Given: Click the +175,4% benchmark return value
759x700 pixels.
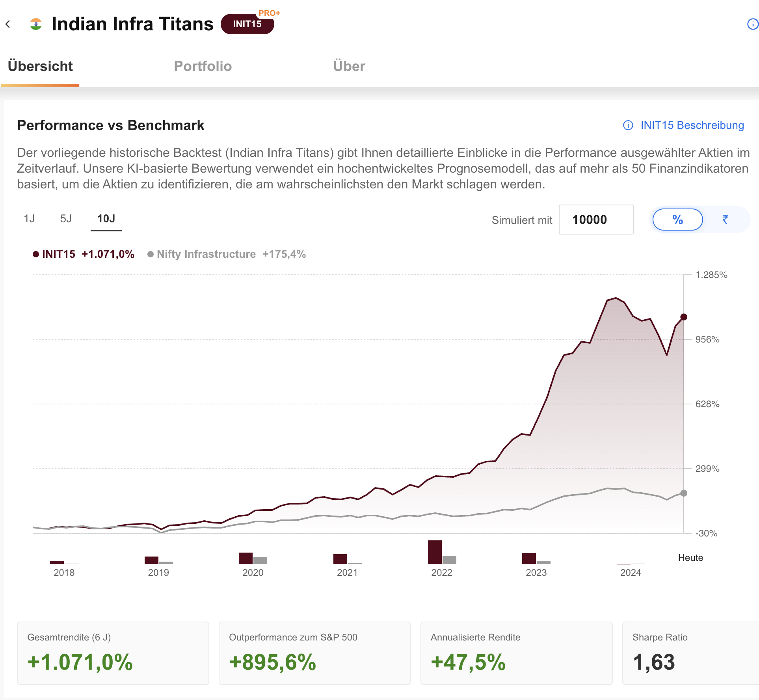Looking at the screenshot, I should [x=284, y=254].
